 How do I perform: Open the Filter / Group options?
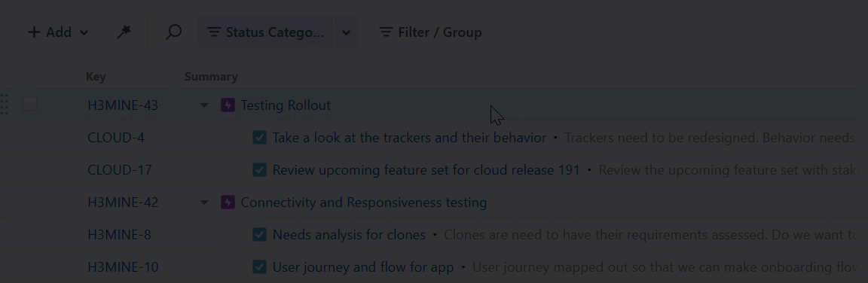(430, 32)
